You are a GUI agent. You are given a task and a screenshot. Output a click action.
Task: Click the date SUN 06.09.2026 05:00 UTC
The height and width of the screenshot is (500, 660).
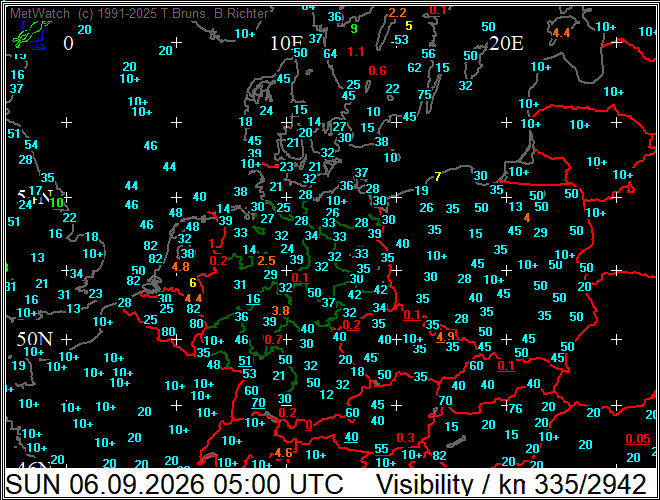175,484
